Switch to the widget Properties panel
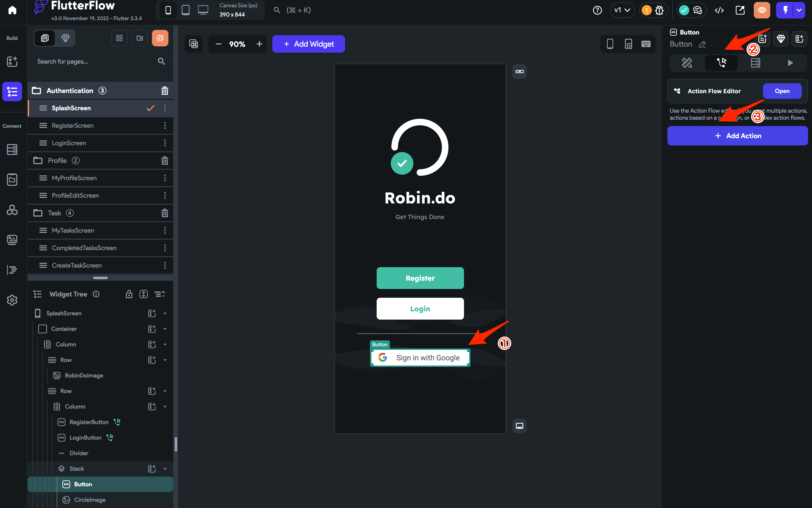The image size is (812, 508). (x=687, y=62)
